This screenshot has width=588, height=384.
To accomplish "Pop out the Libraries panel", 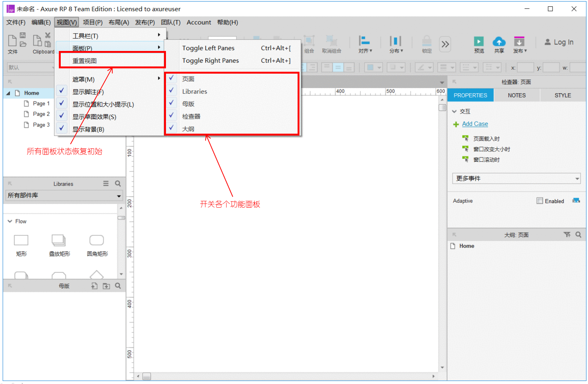I will coord(10,184).
